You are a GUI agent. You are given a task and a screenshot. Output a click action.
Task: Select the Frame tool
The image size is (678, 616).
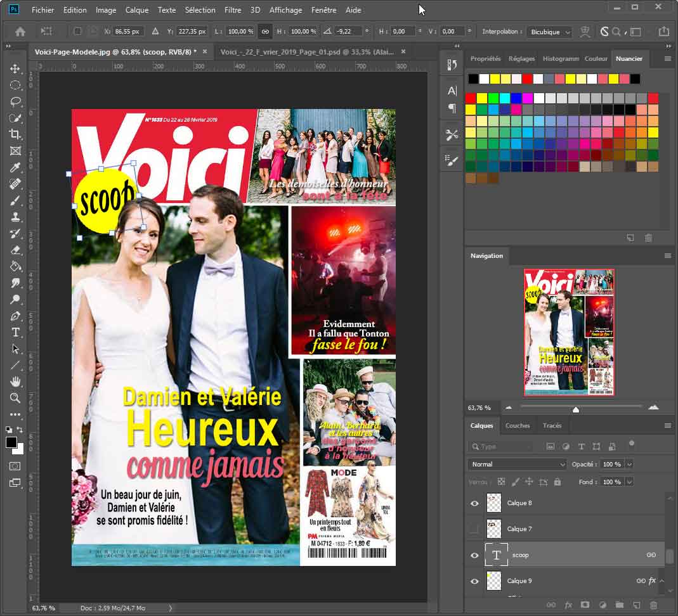pyautogui.click(x=15, y=151)
